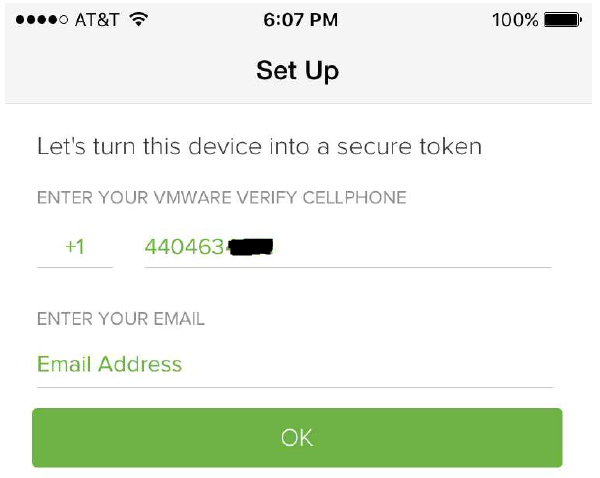Tap the AT&T carrier label

tap(96, 20)
